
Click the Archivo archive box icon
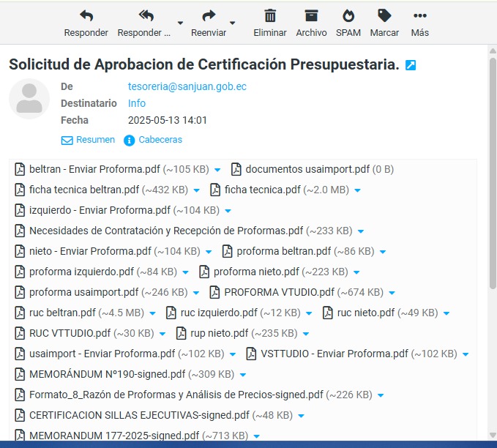click(311, 16)
